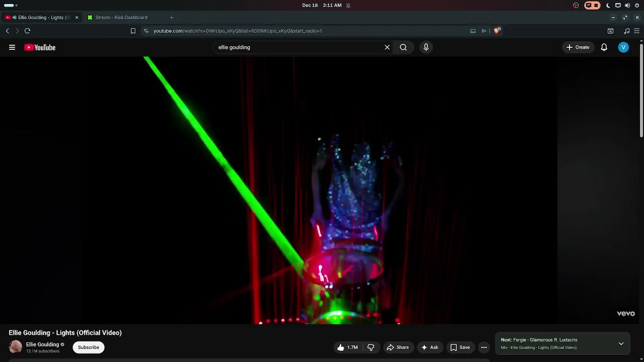
Task: Run the search with magnifier button
Action: click(x=403, y=47)
